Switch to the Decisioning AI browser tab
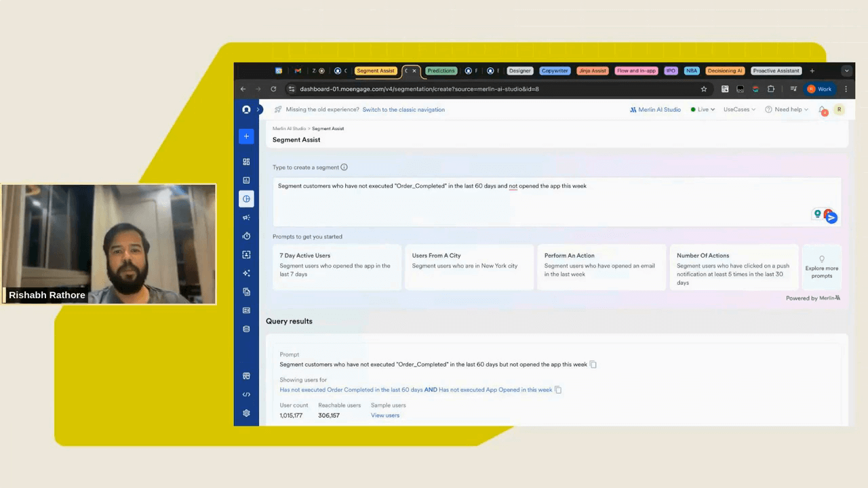 [x=725, y=70]
